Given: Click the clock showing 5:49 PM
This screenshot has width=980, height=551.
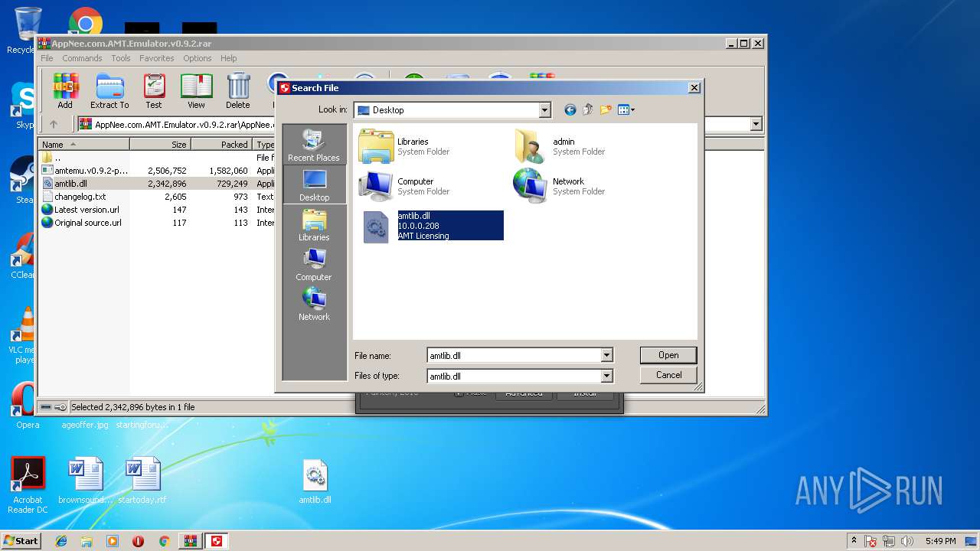Looking at the screenshot, I should tap(940, 541).
